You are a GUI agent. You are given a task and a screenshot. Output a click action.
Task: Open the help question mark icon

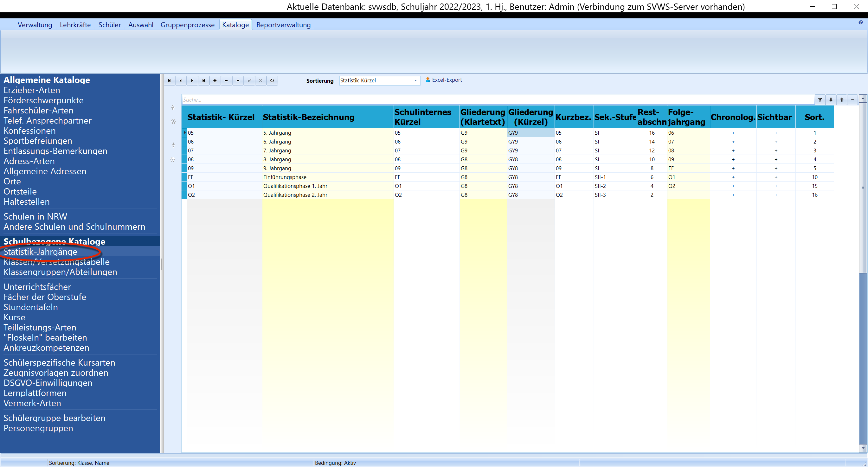coord(861,22)
